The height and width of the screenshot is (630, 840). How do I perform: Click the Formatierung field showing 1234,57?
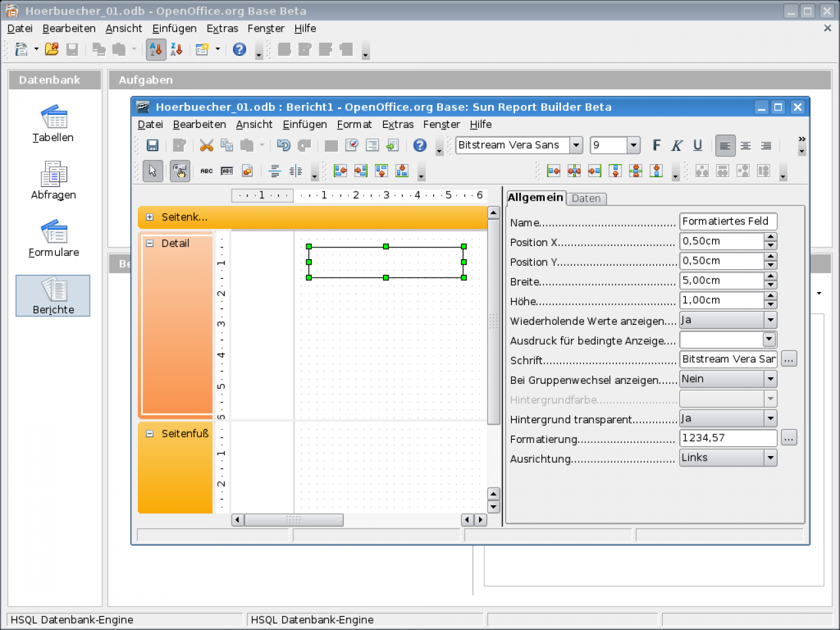click(x=728, y=438)
